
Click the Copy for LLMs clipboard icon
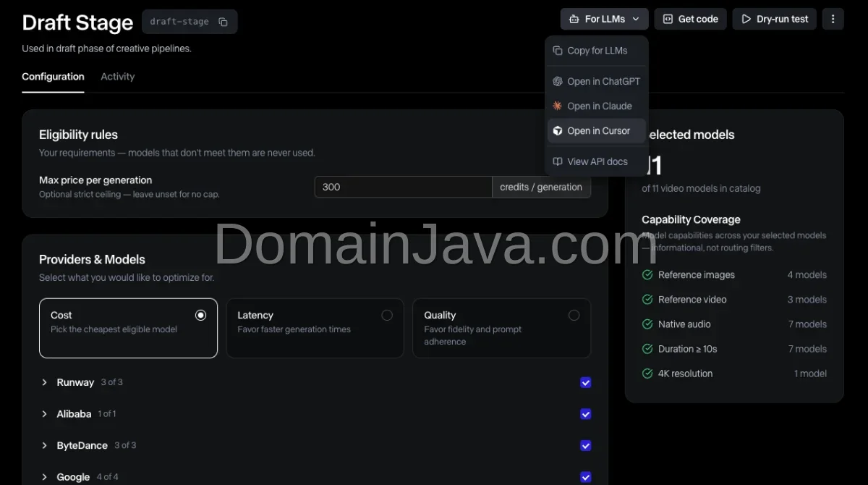tap(558, 51)
